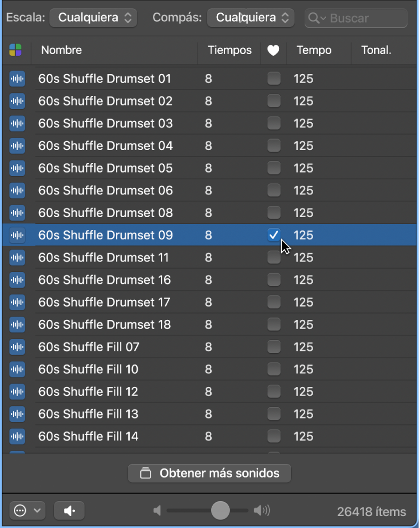The image size is (420, 528).
Task: Click the waveform icon beside Drumset 05
Action: pyautogui.click(x=17, y=168)
